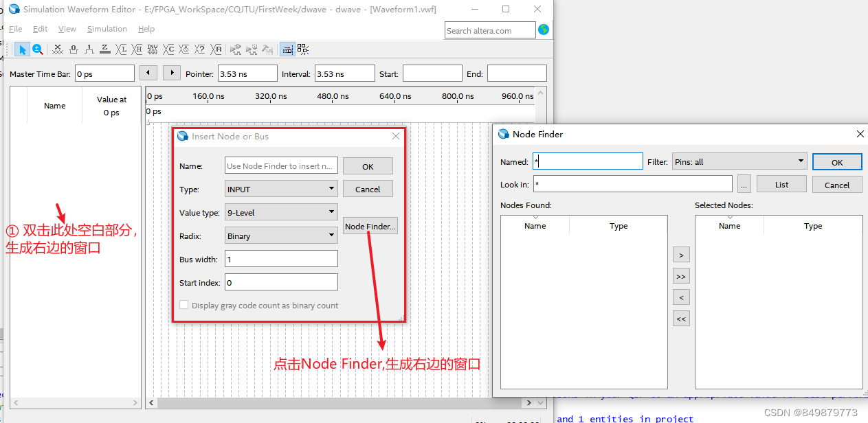Click the Name field in Insert Node dialog

(x=281, y=165)
